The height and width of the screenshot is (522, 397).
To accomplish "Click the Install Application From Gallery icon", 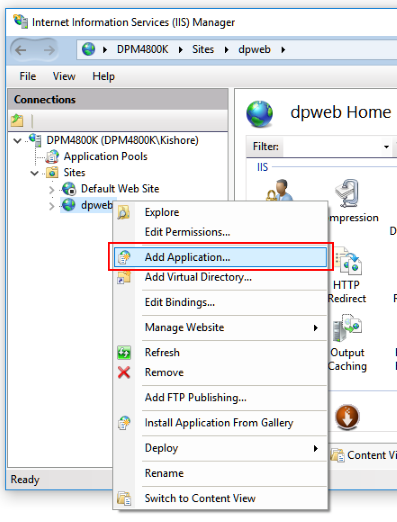I will (x=124, y=423).
